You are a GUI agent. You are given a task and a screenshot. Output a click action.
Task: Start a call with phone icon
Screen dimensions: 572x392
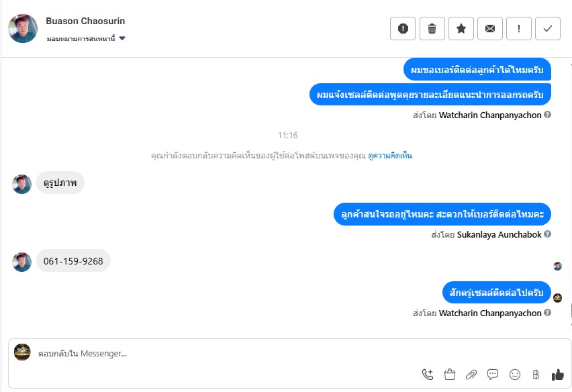point(428,375)
